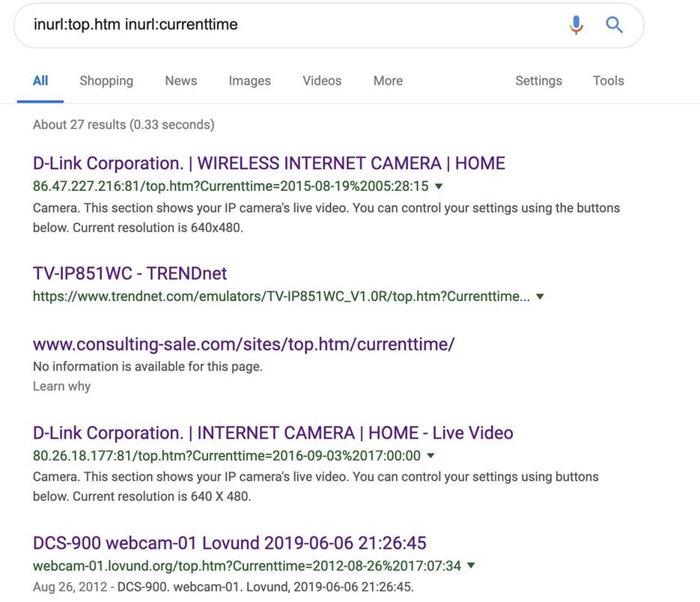Image resolution: width=700 pixels, height=602 pixels.
Task: Click the voice search microphone icon
Action: (576, 25)
